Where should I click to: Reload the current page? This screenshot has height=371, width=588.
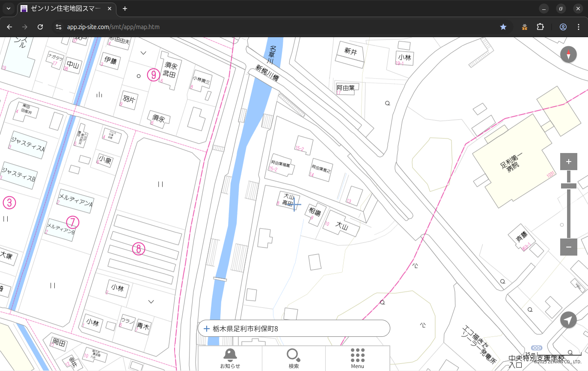click(40, 27)
